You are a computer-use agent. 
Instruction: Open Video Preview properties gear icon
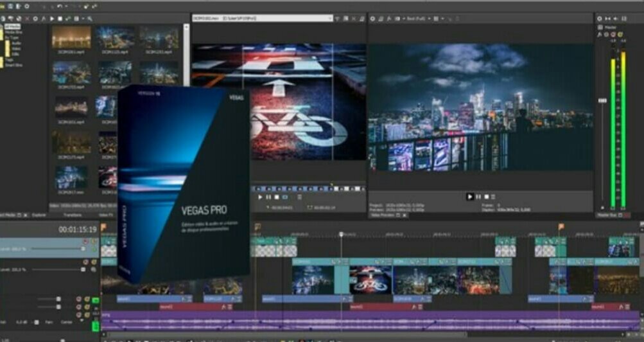coord(372,19)
